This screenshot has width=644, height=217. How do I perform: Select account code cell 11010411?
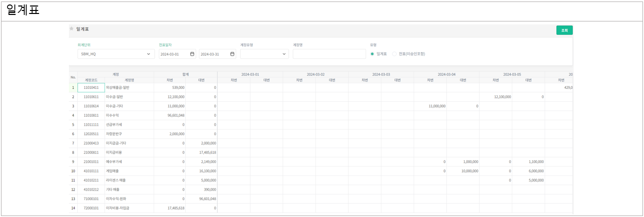[91, 87]
